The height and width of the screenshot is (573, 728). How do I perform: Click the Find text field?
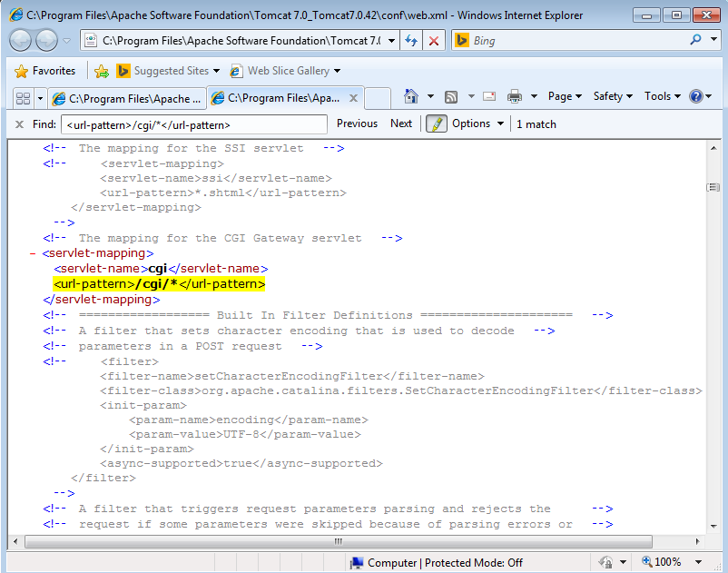pos(194,124)
